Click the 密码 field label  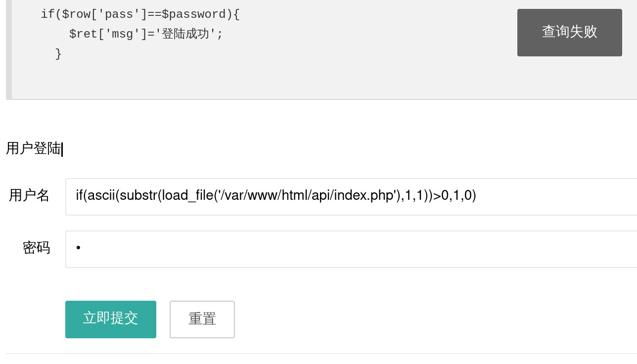(36, 248)
